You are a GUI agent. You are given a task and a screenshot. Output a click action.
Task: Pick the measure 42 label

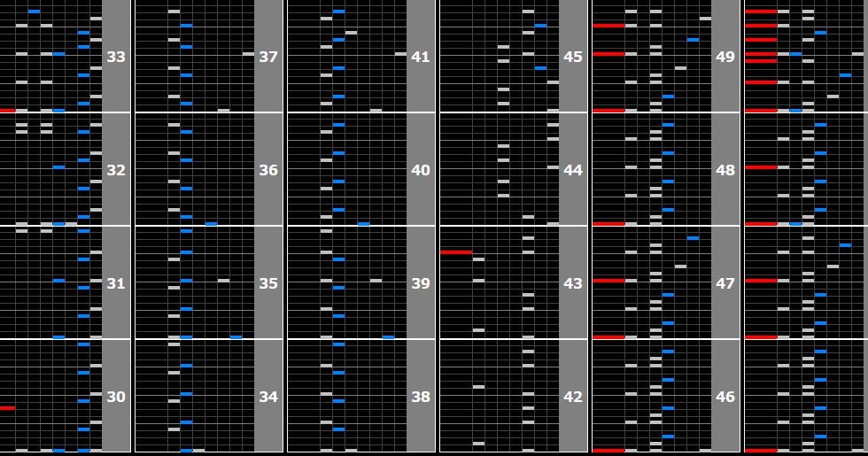pyautogui.click(x=573, y=397)
